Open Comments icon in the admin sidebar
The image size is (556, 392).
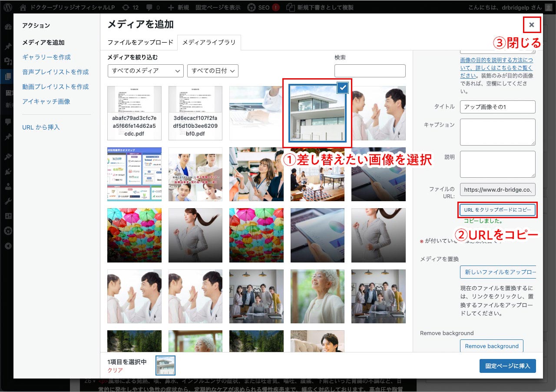(8, 122)
